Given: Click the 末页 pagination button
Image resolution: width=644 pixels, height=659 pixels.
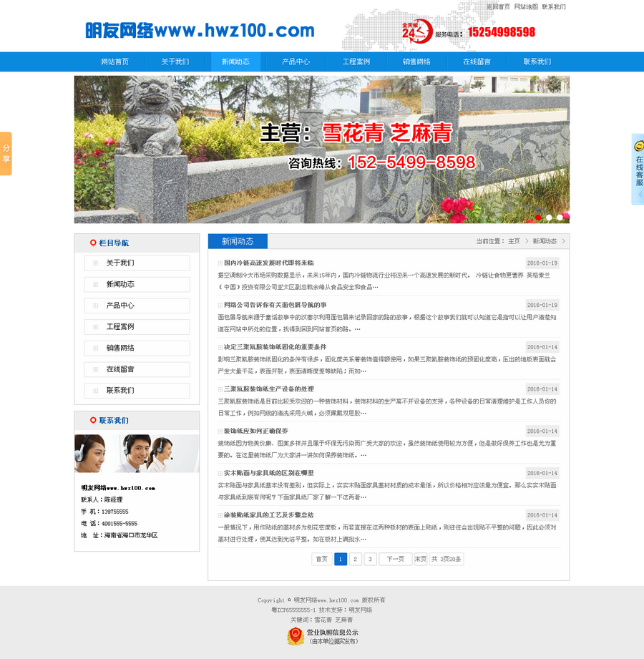Looking at the screenshot, I should 419,559.
